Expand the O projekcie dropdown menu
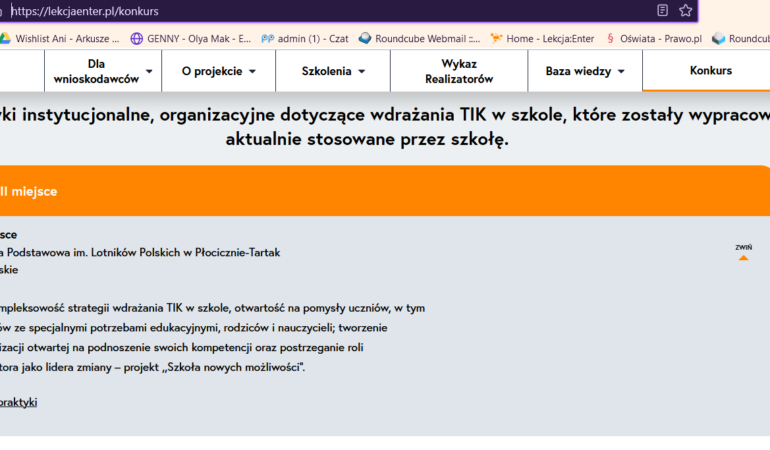770x450 pixels. point(219,71)
